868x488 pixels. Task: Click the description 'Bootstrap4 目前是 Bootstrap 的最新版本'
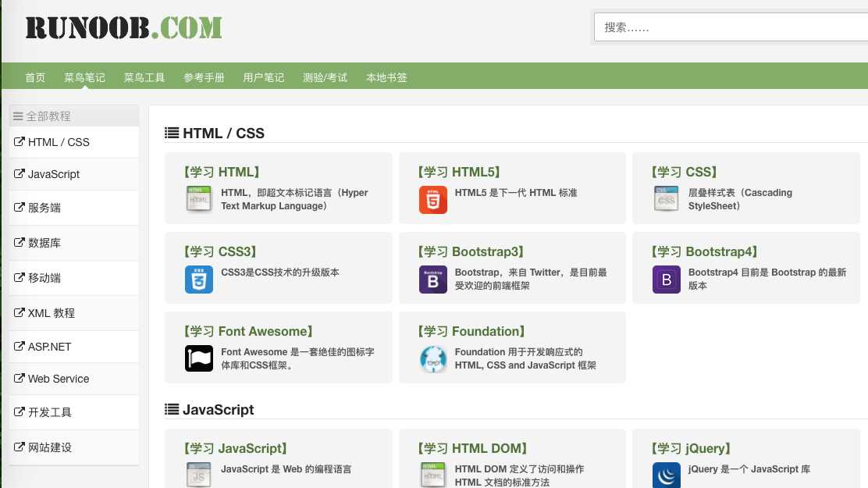click(x=767, y=279)
